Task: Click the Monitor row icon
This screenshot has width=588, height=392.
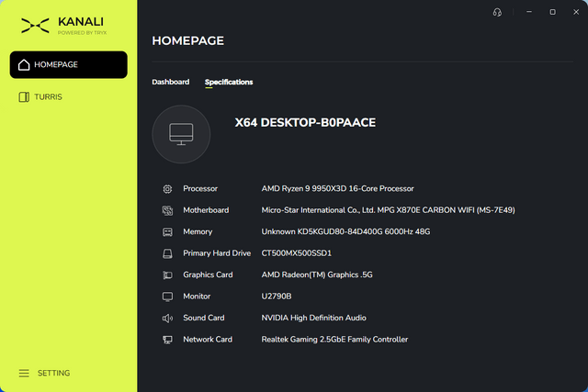Action: [167, 297]
